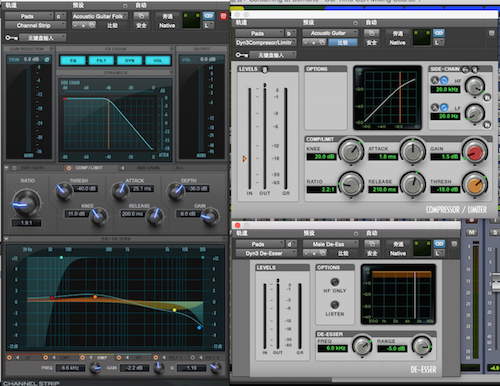This screenshot has width=500, height=386.
Task: Toggle the VOL module in FX Chain
Action: pos(158,60)
